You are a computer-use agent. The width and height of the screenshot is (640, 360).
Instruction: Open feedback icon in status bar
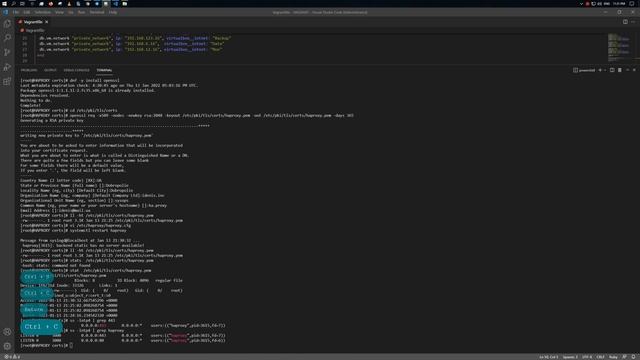tap(624, 357)
